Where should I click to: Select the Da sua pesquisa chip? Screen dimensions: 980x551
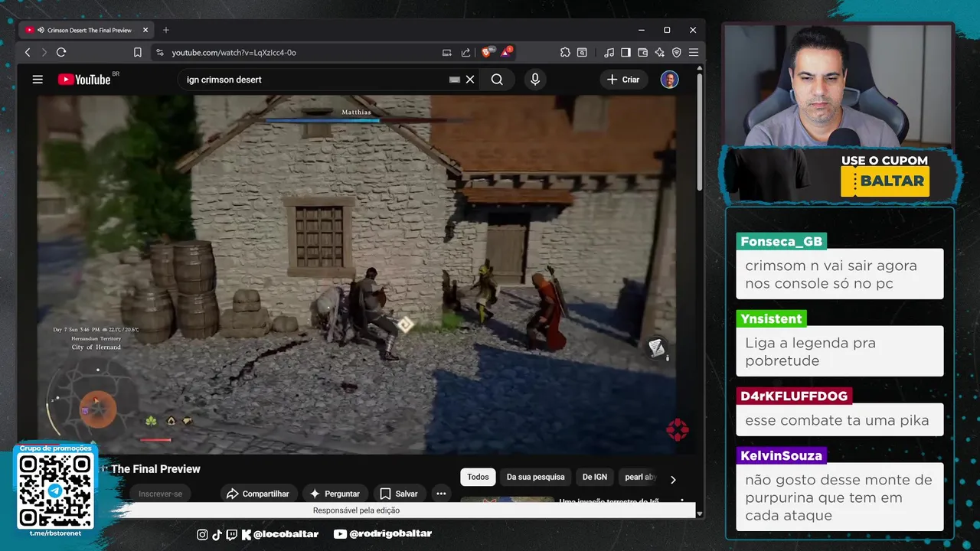tap(535, 477)
